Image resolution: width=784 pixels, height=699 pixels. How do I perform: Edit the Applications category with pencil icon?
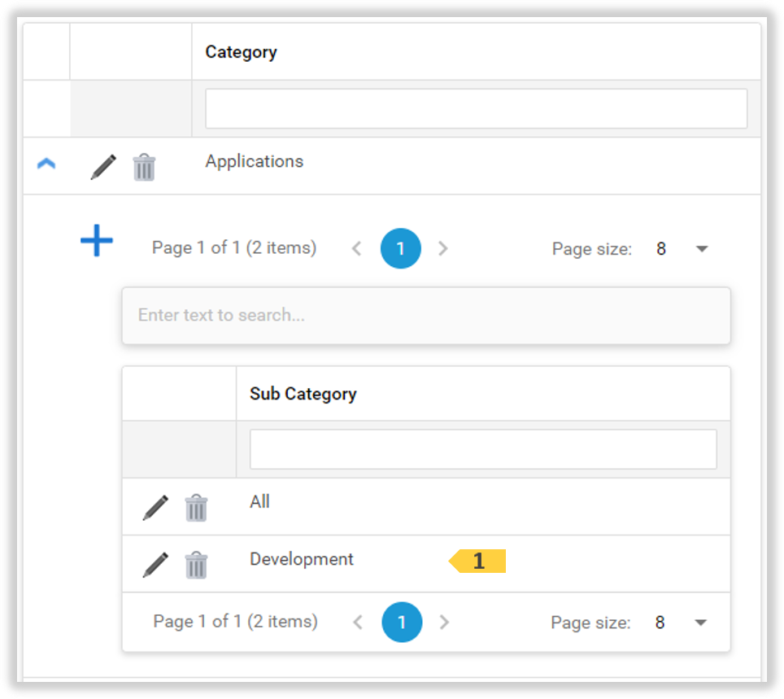tap(103, 167)
